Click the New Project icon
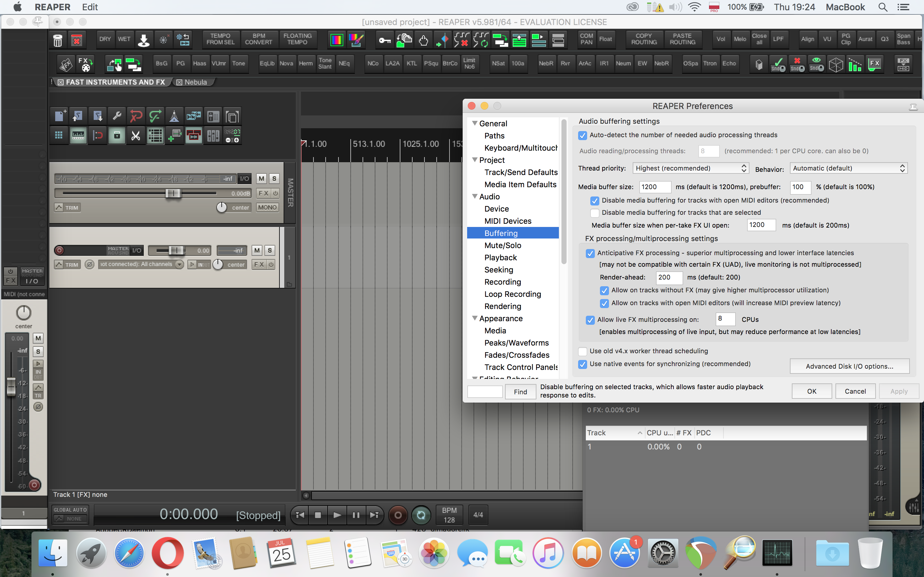 [59, 116]
